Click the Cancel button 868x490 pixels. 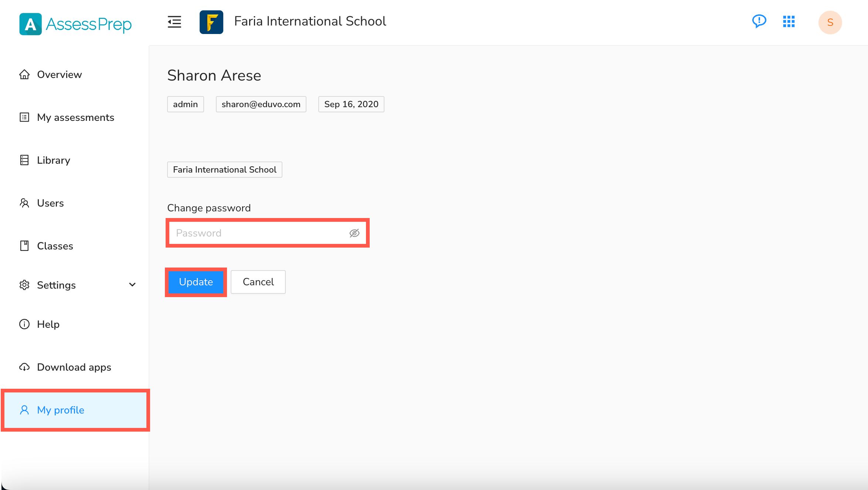(x=258, y=282)
